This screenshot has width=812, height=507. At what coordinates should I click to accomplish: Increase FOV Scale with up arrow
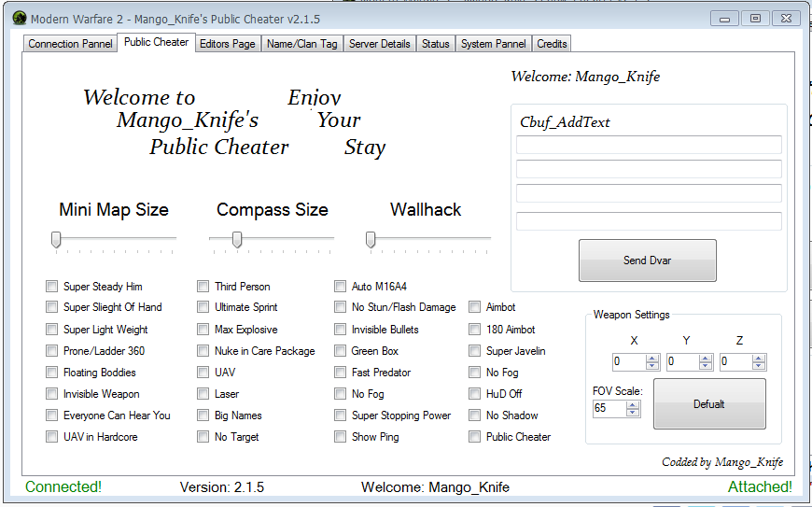[x=632, y=405]
